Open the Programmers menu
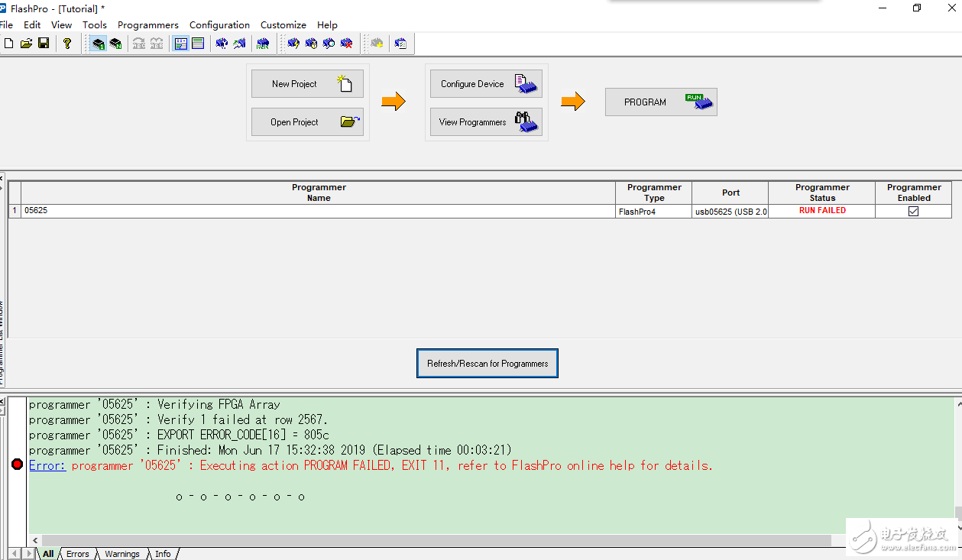 tap(148, 24)
